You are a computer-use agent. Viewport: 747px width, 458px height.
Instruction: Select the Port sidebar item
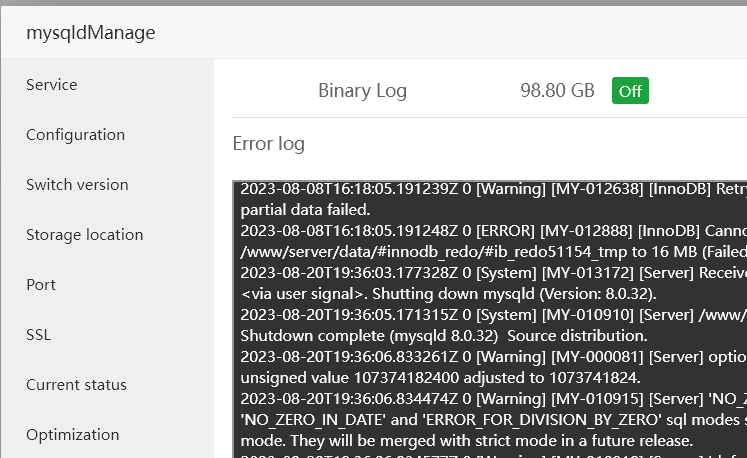pyautogui.click(x=41, y=285)
